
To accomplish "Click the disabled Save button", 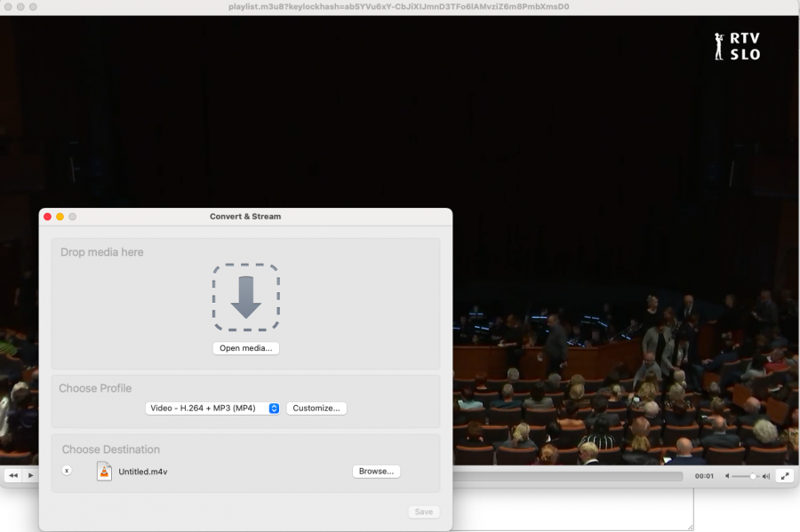I will 424,512.
